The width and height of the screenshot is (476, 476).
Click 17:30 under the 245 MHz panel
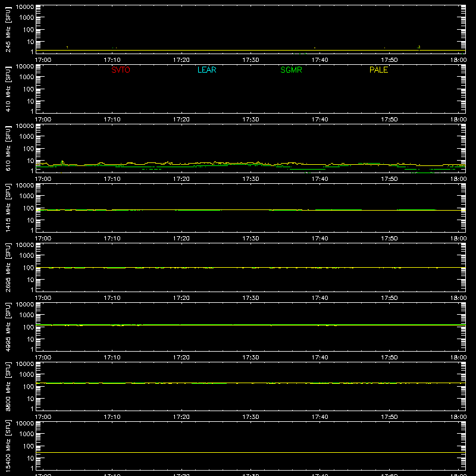250,60
